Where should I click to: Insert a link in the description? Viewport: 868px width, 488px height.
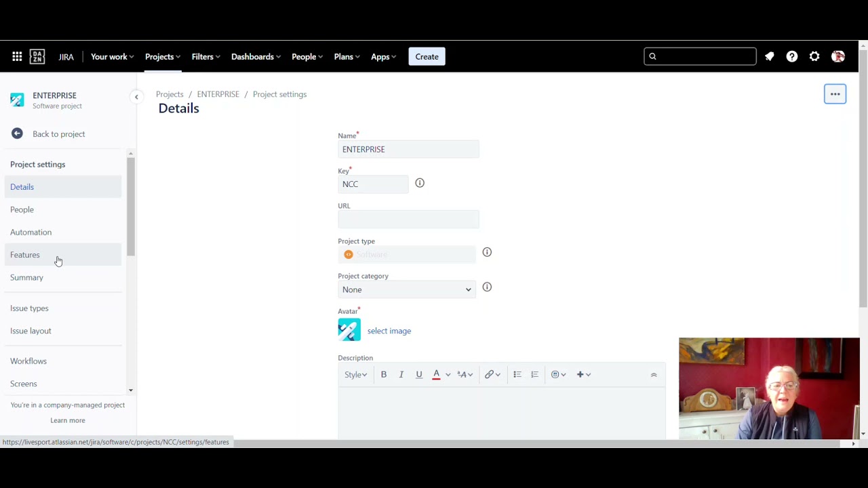(x=489, y=374)
